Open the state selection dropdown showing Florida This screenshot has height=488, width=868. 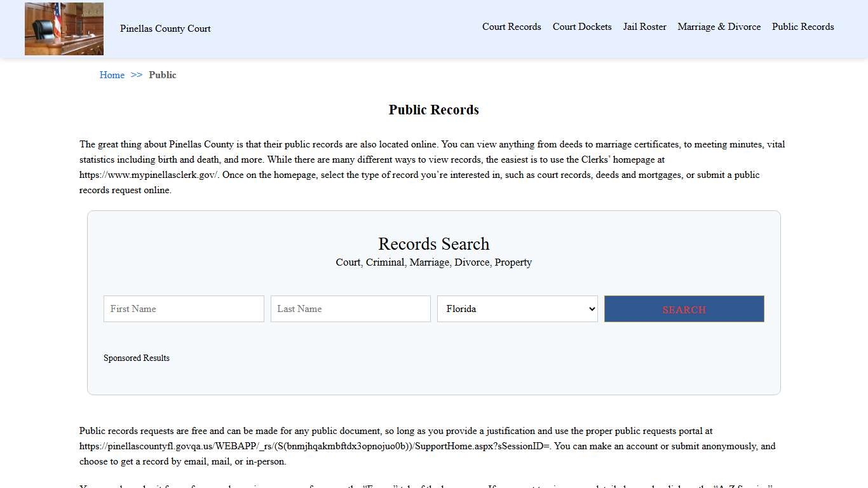[x=517, y=309]
